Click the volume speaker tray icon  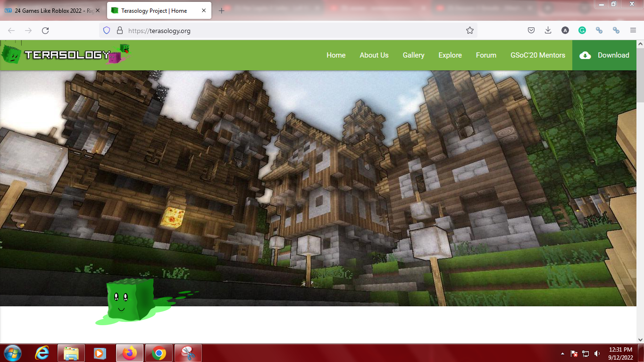[597, 354]
